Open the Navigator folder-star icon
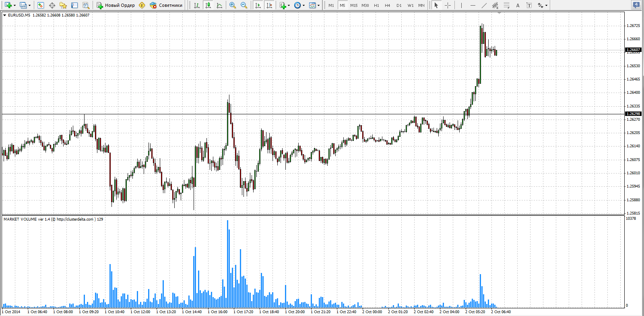The image size is (644, 316). point(63,5)
